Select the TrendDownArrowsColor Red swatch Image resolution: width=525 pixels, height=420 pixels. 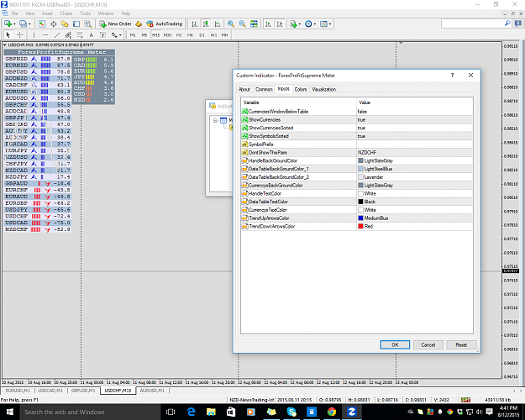point(360,226)
